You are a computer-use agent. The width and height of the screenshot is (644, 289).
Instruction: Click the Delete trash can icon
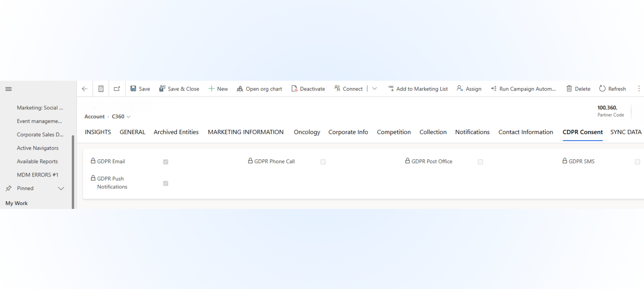pos(569,89)
